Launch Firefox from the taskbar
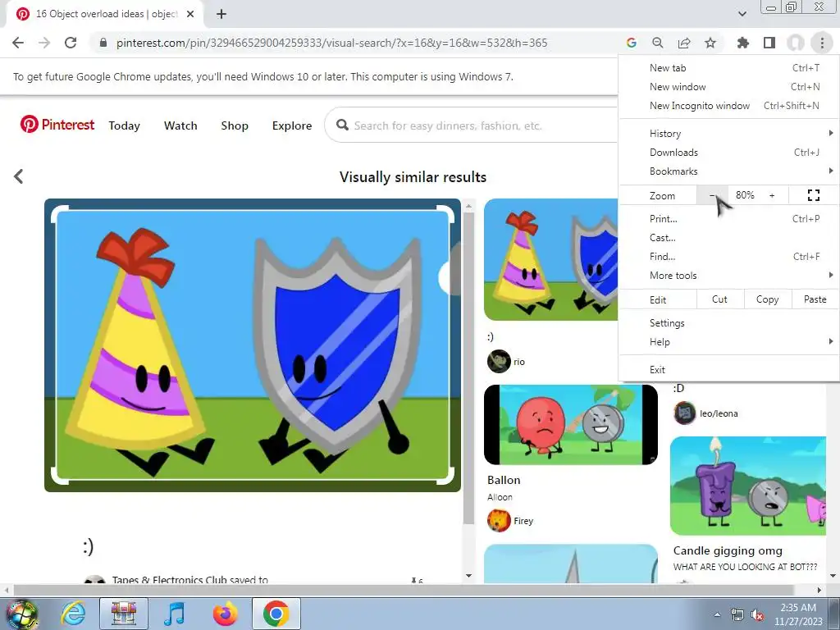 tap(225, 614)
